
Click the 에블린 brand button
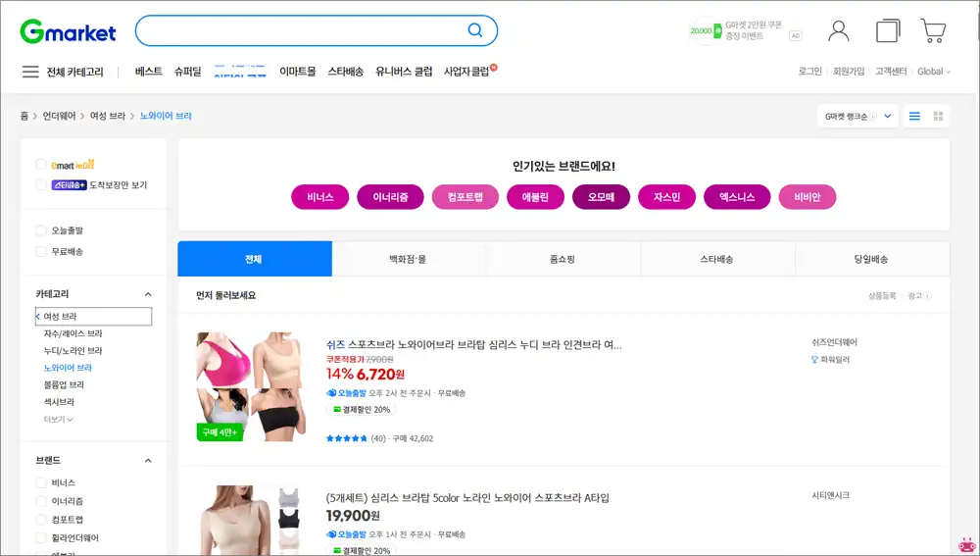tap(536, 197)
